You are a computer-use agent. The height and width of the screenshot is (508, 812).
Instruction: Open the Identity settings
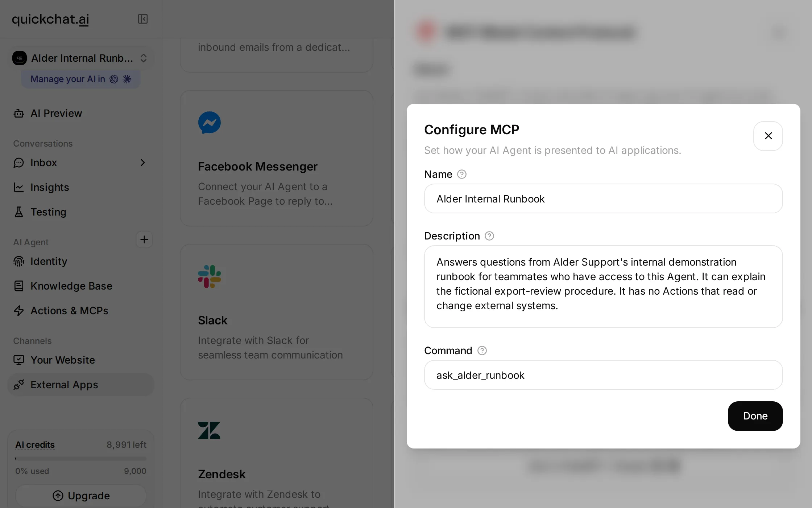(80, 261)
